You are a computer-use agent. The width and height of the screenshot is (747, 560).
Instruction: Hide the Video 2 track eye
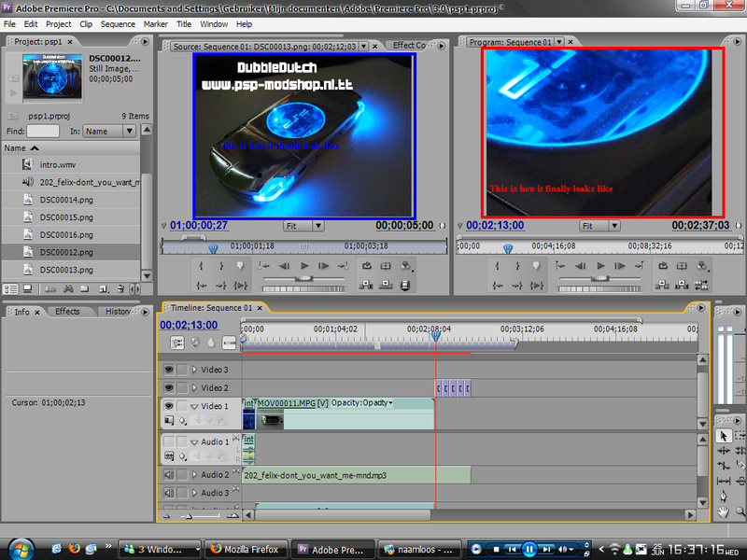coord(169,387)
